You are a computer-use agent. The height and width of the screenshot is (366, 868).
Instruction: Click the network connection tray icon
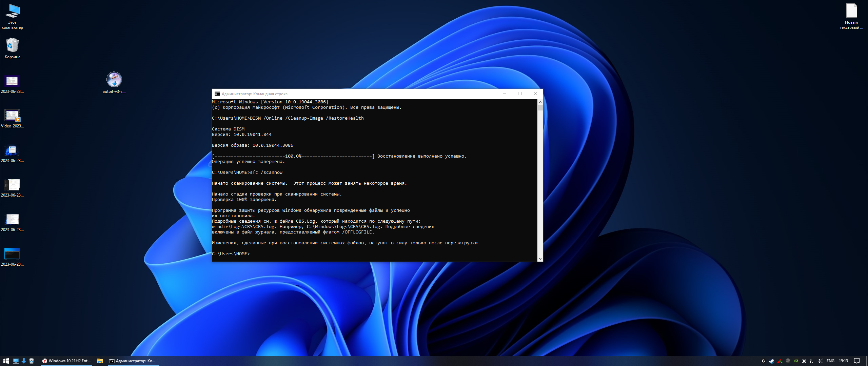812,361
